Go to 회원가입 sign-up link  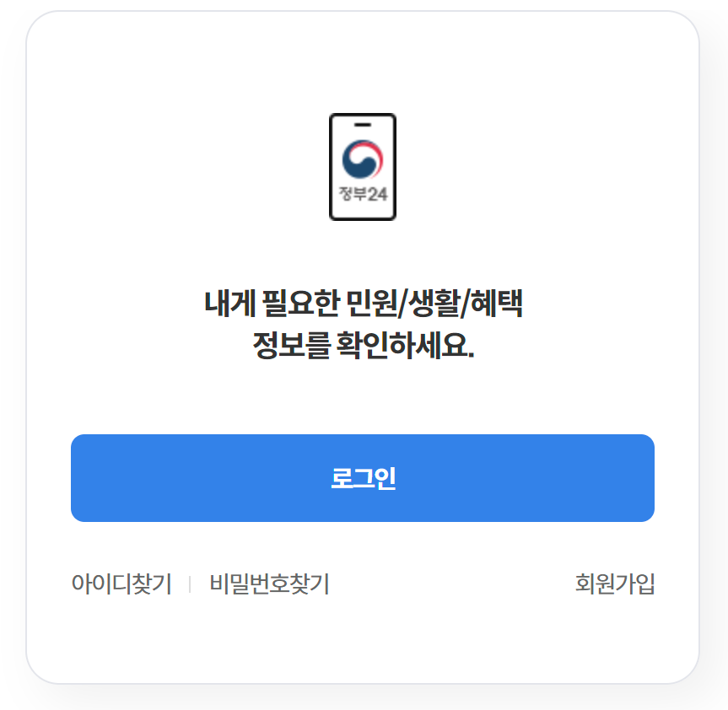pyautogui.click(x=615, y=584)
